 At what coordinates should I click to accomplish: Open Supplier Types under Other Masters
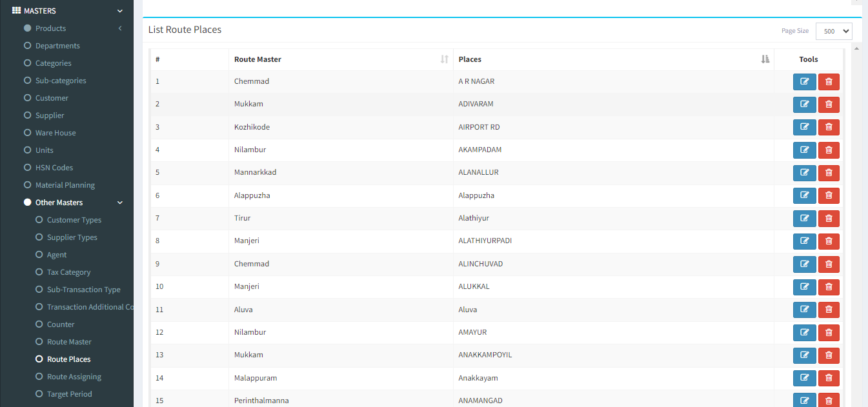tap(72, 237)
